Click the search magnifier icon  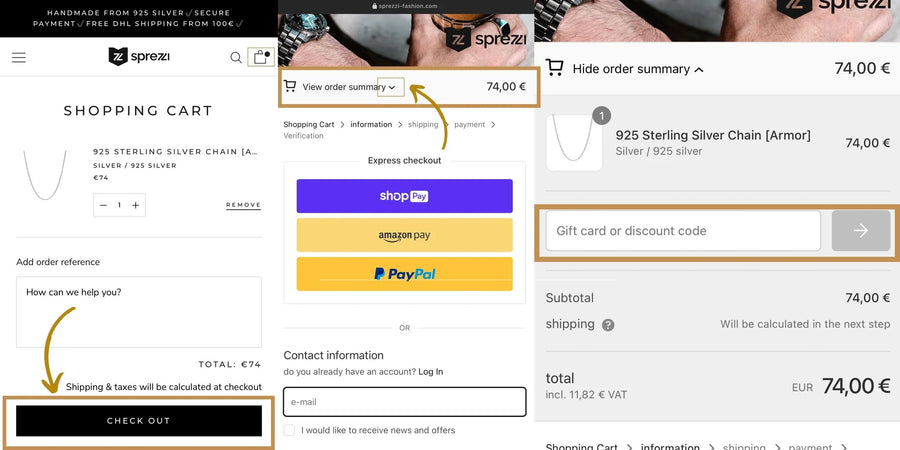coord(236,57)
